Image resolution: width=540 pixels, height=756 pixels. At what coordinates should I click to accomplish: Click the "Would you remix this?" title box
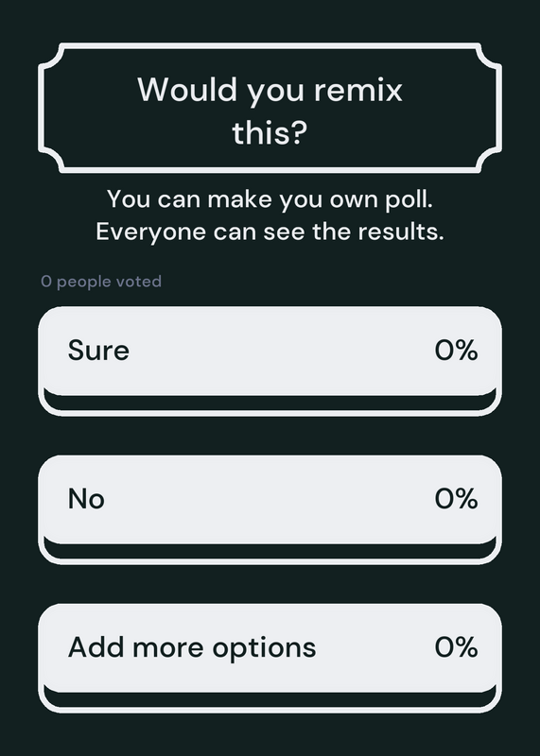pyautogui.click(x=270, y=108)
